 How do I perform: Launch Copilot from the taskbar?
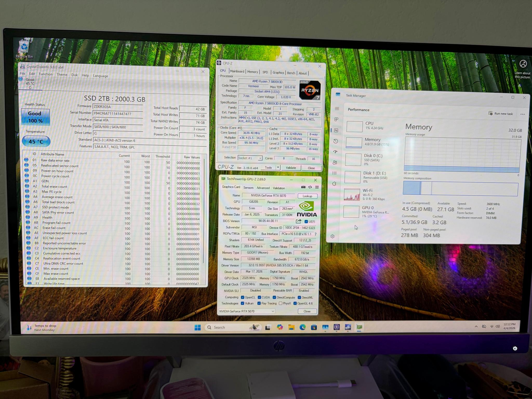pos(280,327)
